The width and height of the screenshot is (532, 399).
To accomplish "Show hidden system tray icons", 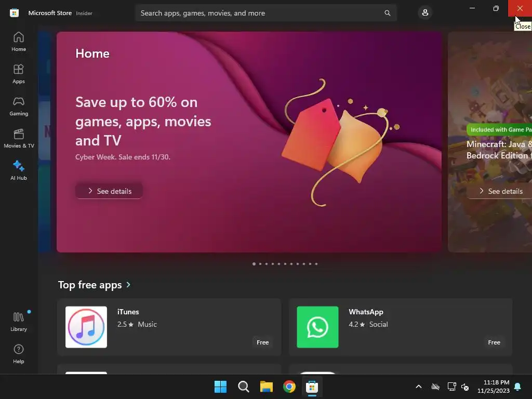I will (x=419, y=387).
